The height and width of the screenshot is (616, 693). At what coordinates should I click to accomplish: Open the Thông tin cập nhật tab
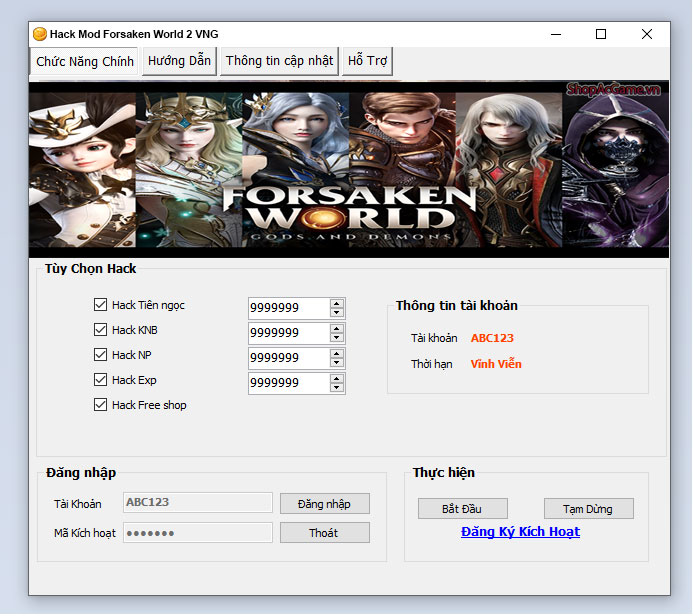pos(279,61)
